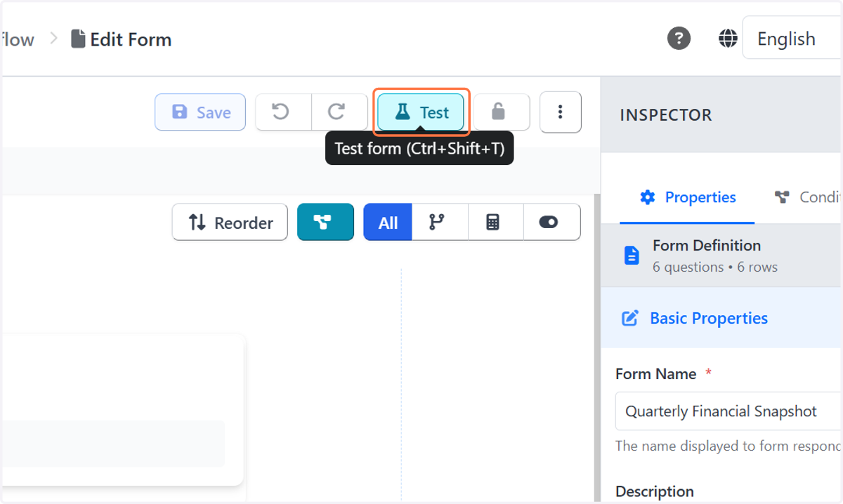843x504 pixels.
Task: Click the Form Definition document icon
Action: point(632,256)
